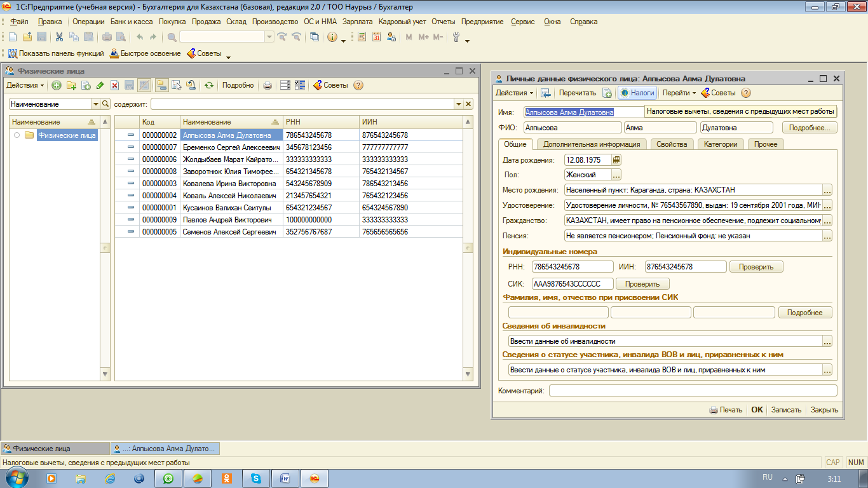Click the wrench settings icon in main toolbar
The height and width of the screenshot is (488, 868).
(x=456, y=37)
